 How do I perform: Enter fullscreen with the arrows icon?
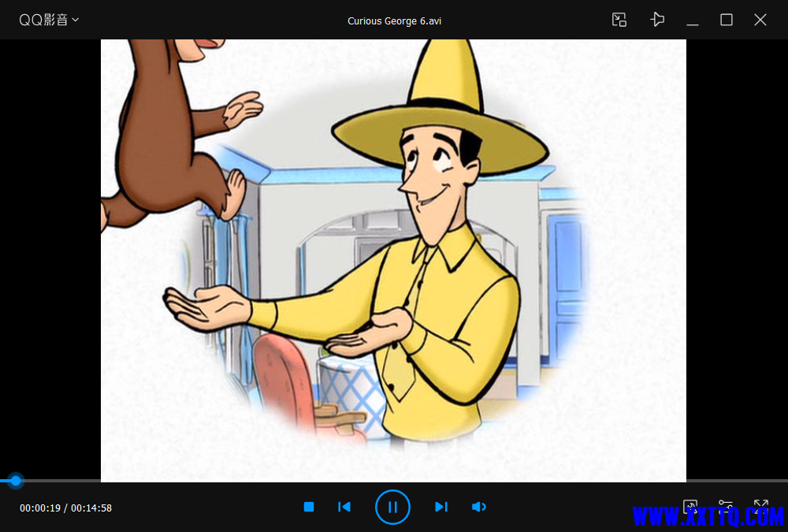[761, 506]
